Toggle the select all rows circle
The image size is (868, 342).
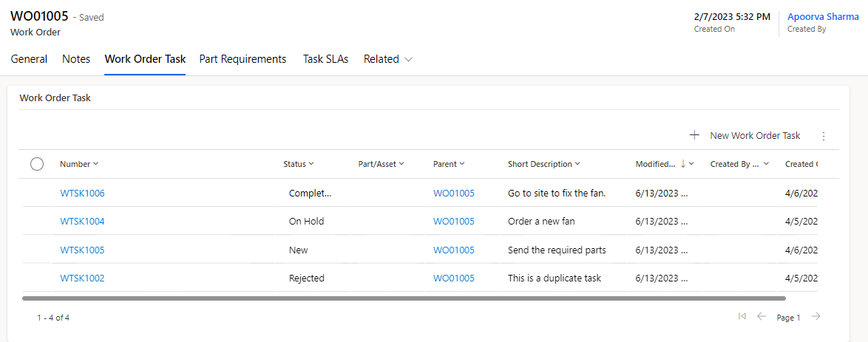click(37, 164)
